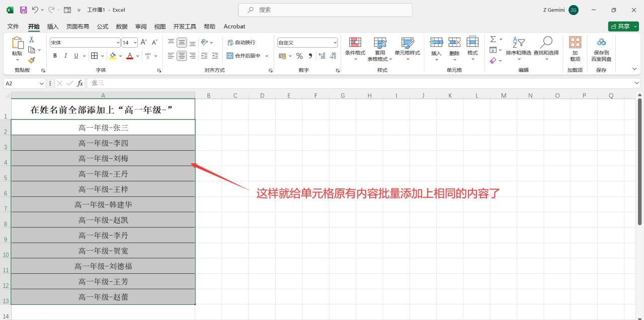This screenshot has width=644, height=320.
Task: Switch to the 页面布局 tab
Action: point(77,26)
